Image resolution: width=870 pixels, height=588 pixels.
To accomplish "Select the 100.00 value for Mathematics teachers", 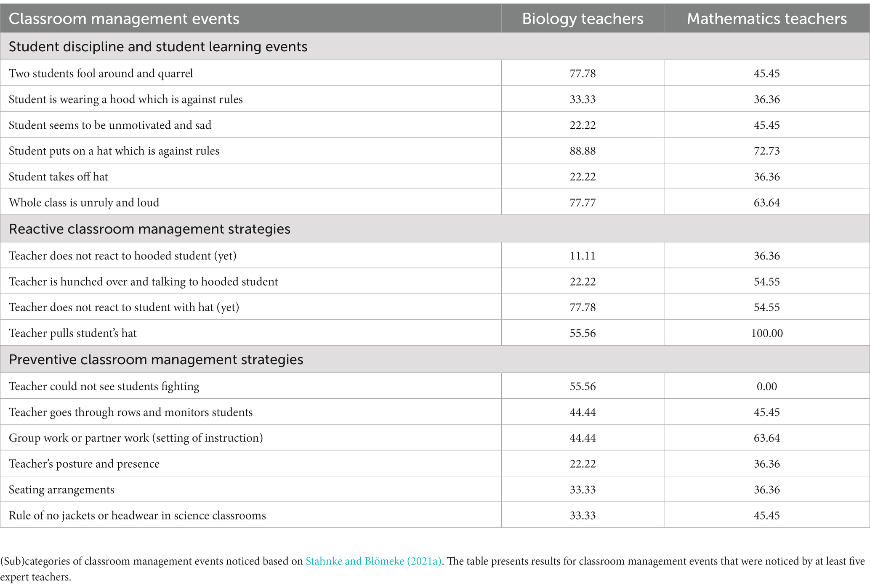I will pos(767,333).
